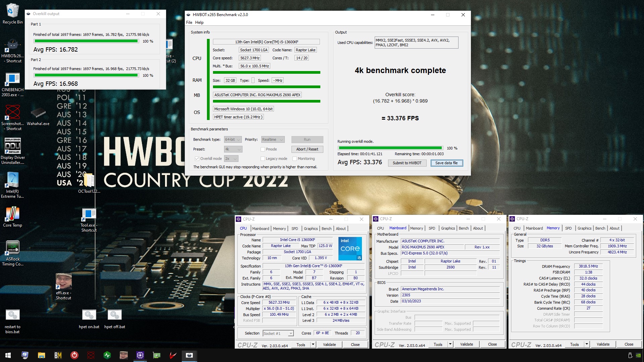This screenshot has height=362, width=644.
Task: Switch to SPD tab in first CPU-Z
Action: pos(294,229)
